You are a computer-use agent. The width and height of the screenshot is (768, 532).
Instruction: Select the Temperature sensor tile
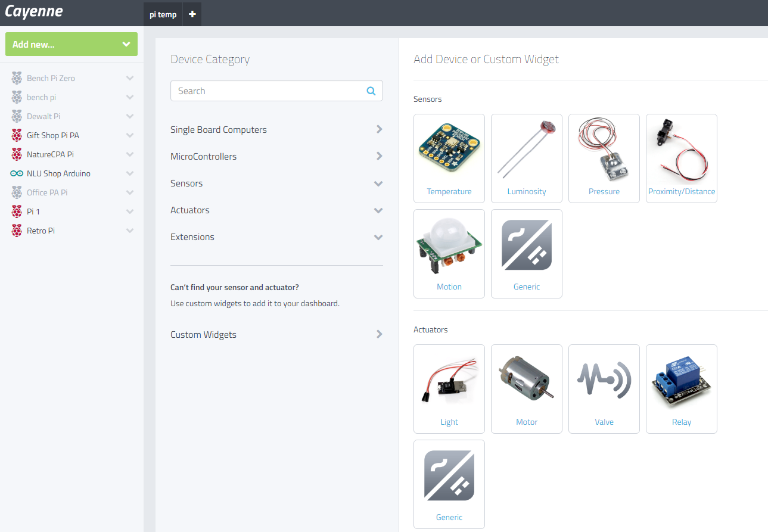coord(449,158)
